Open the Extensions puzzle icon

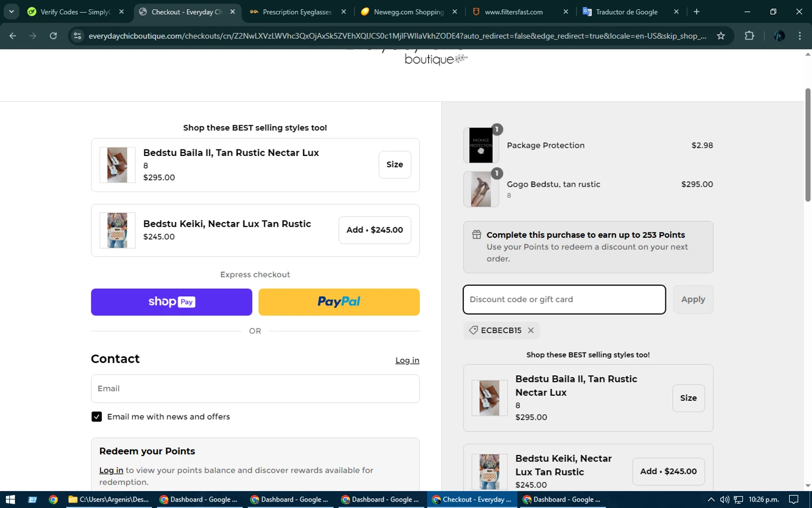(x=749, y=36)
